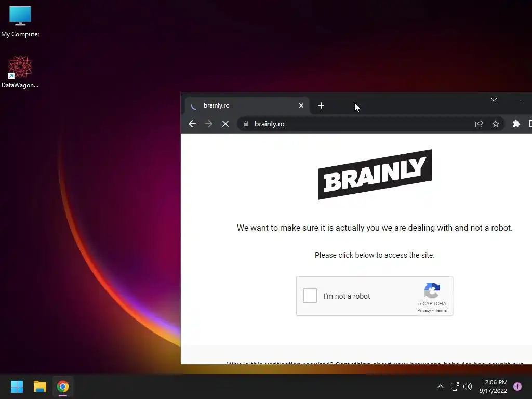Click text 'Please click below to access the site.'
532x399 pixels.
[375, 255]
